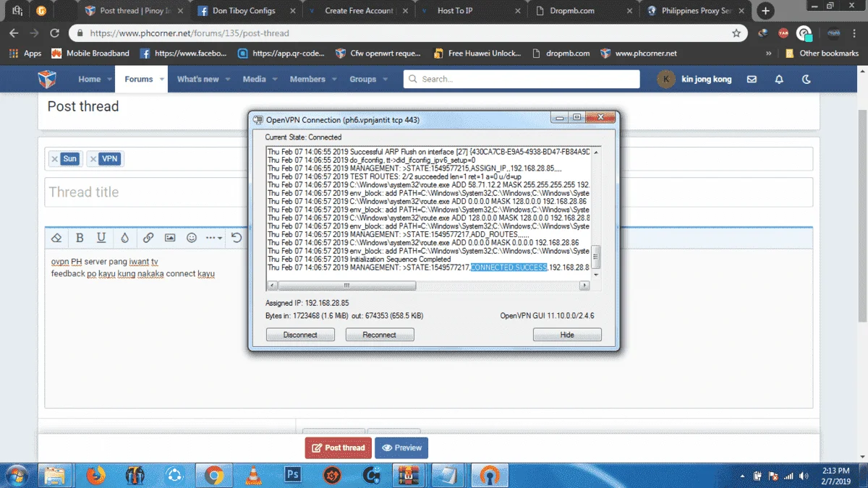The width and height of the screenshot is (868, 488).
Task: Open the text color drop icon
Action: click(x=124, y=238)
